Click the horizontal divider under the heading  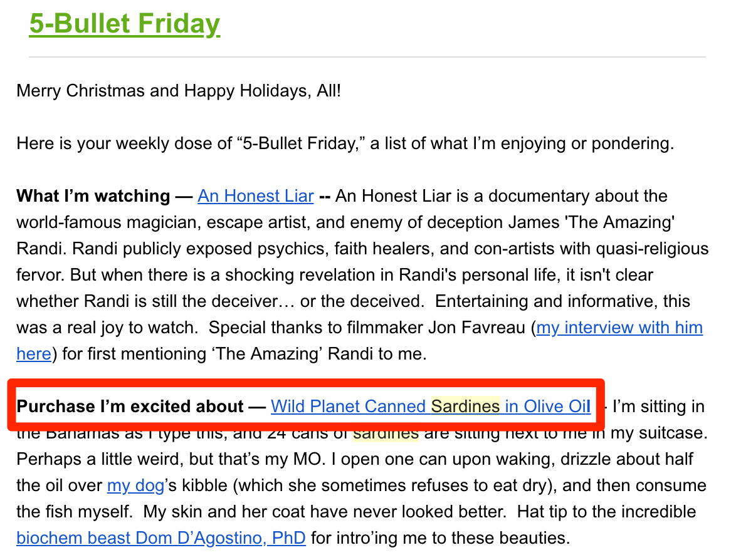pos(367,57)
